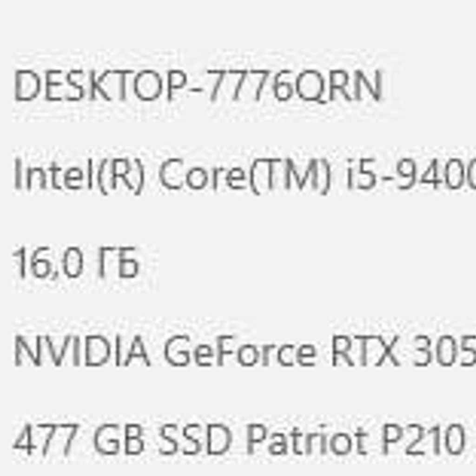Click the RTX text in graphics line
The image size is (476, 476).
pyautogui.click(x=364, y=351)
